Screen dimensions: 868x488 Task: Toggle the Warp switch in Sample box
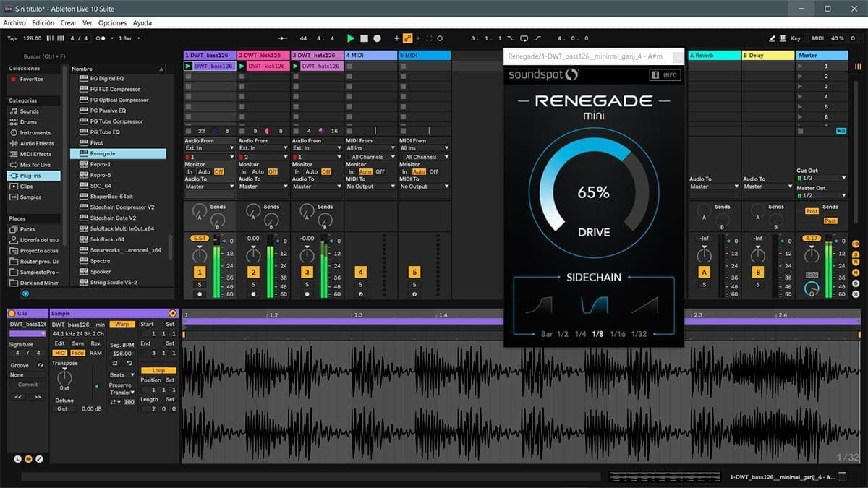click(122, 324)
